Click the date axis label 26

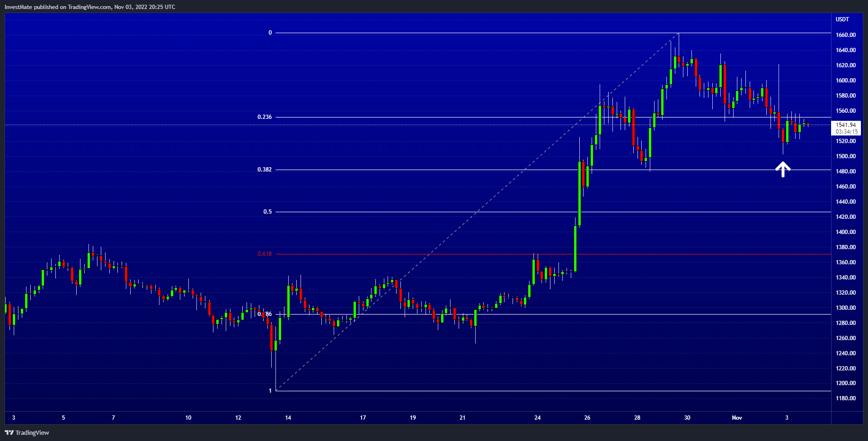tap(587, 418)
